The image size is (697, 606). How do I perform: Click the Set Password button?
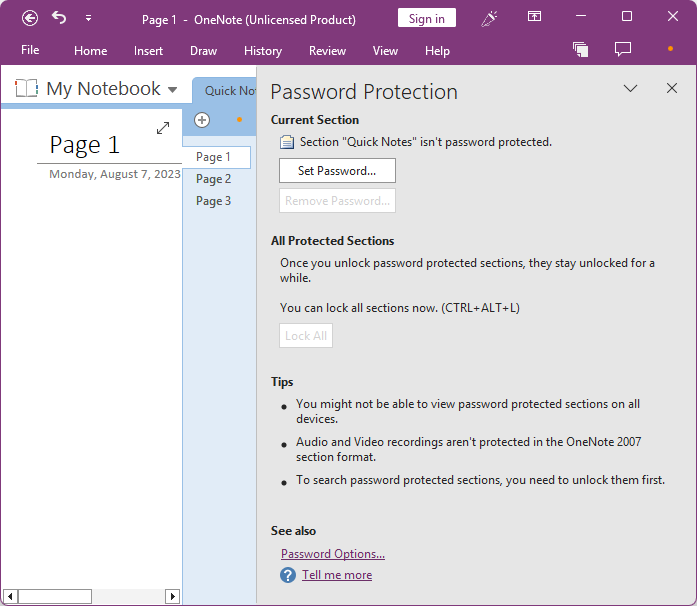tap(337, 171)
